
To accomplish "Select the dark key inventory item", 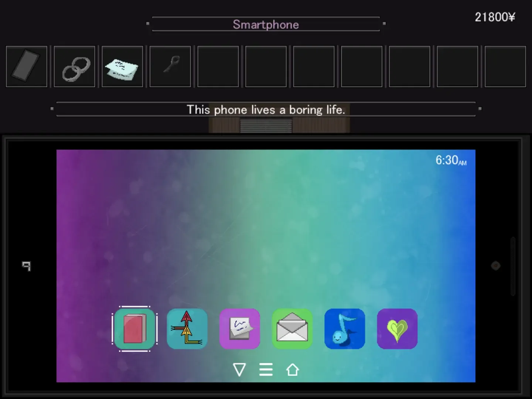I will (x=170, y=66).
